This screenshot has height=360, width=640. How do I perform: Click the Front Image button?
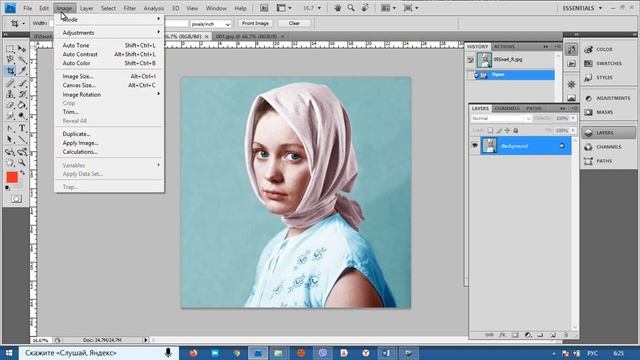tap(255, 23)
